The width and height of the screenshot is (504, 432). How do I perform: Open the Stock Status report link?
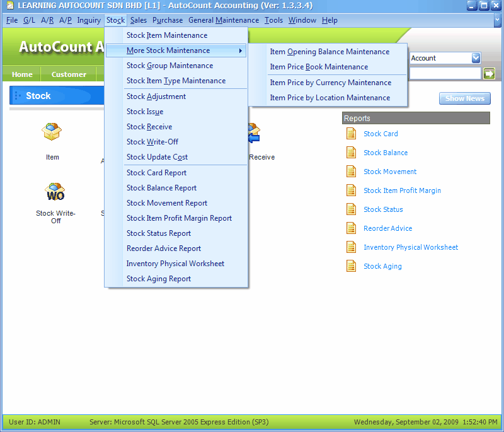click(383, 210)
